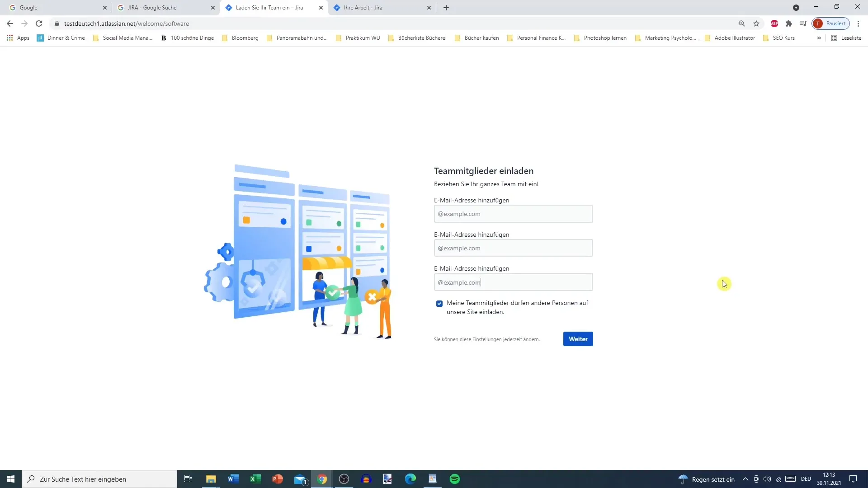Open File Explorer from the taskbar
Image resolution: width=868 pixels, height=488 pixels.
point(211,479)
